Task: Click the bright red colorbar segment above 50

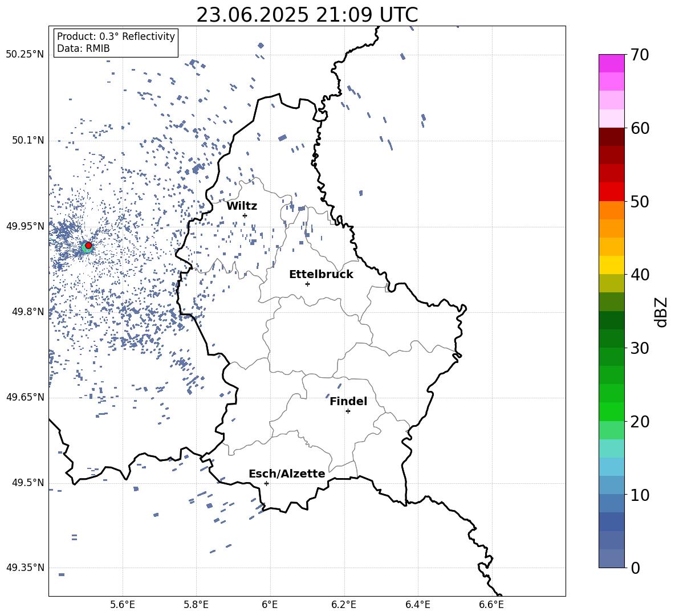Action: click(611, 192)
